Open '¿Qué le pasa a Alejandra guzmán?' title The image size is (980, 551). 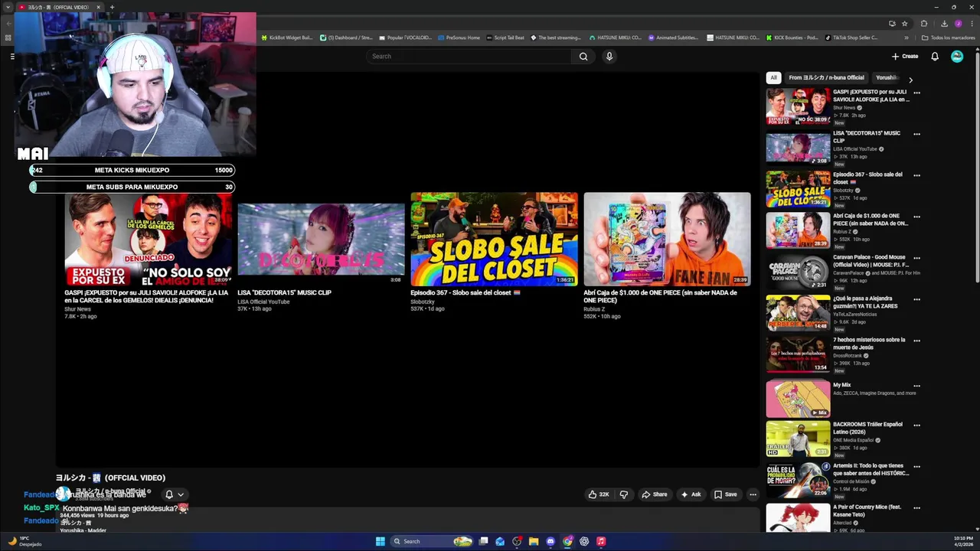coord(865,302)
